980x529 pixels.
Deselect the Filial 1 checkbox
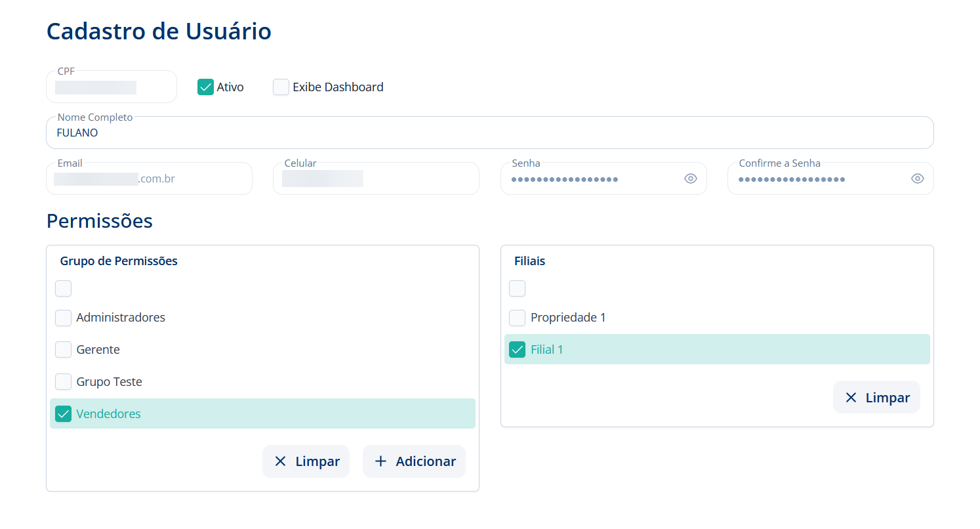(x=518, y=350)
